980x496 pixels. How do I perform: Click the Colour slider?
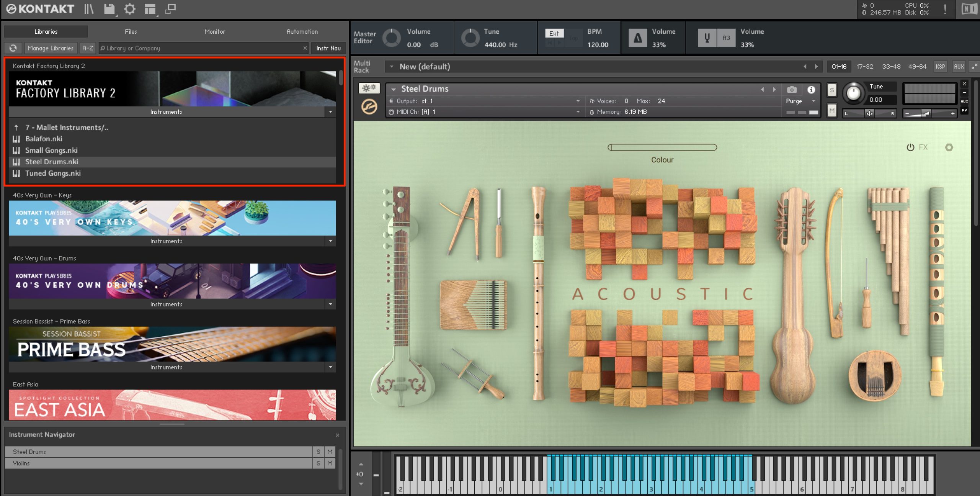point(662,147)
